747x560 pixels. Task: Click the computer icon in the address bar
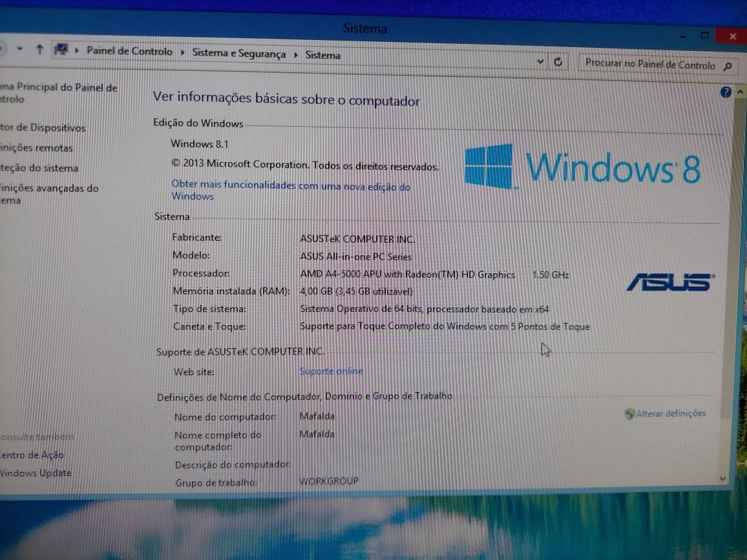(61, 49)
